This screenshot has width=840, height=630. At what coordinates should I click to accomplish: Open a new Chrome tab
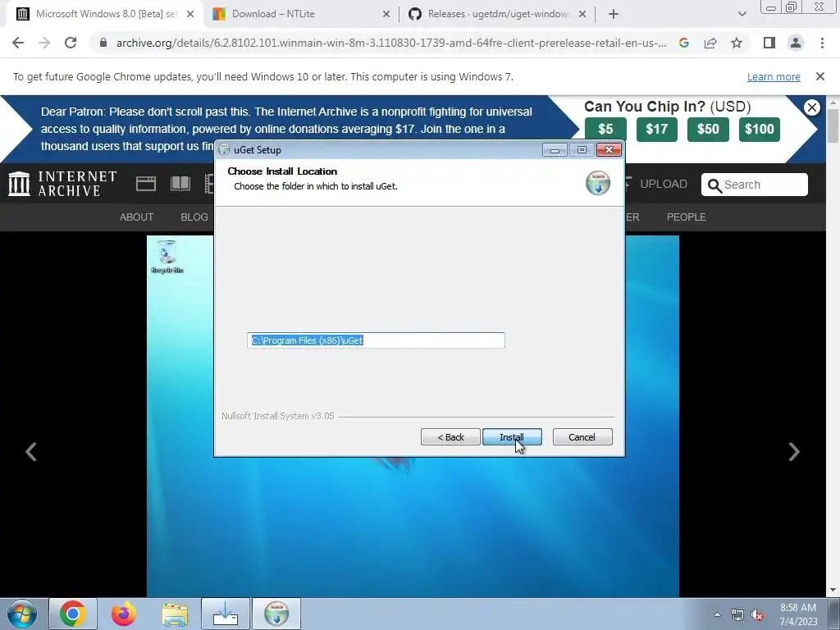click(614, 14)
